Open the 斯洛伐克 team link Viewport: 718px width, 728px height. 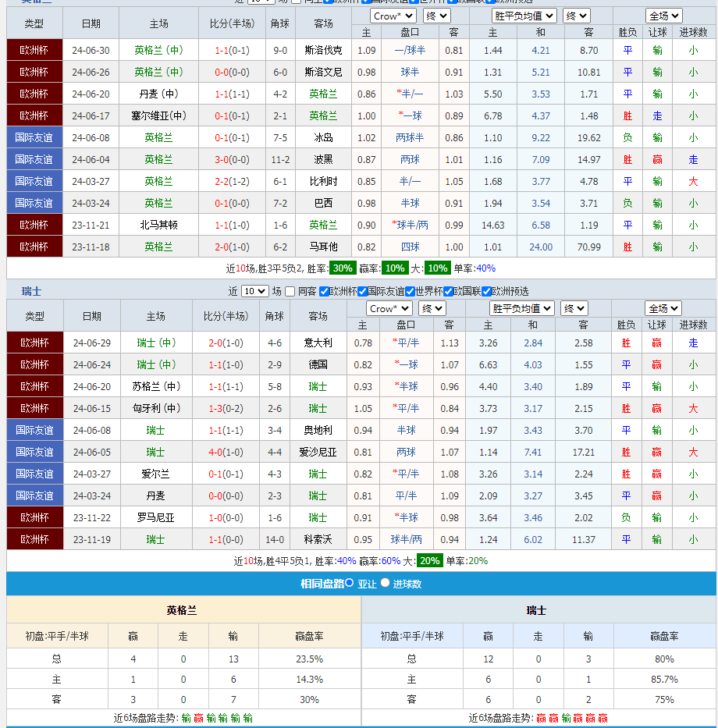click(323, 50)
